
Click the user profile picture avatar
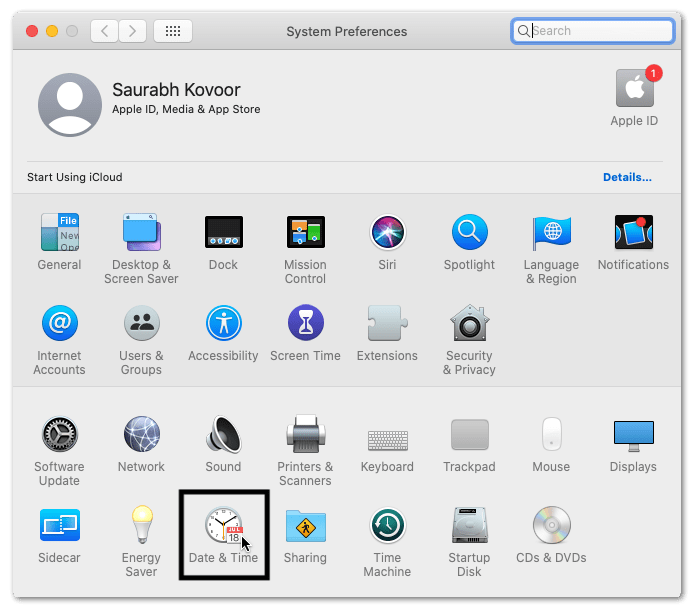pos(70,105)
